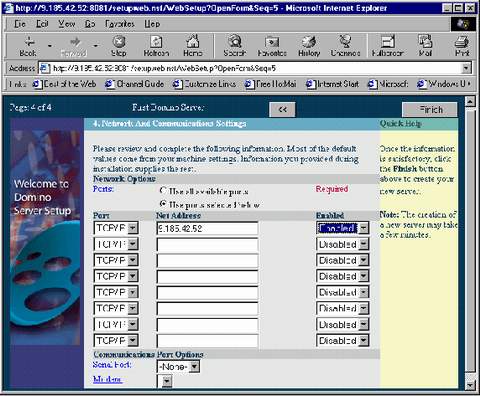Open the View menu

(x=67, y=24)
